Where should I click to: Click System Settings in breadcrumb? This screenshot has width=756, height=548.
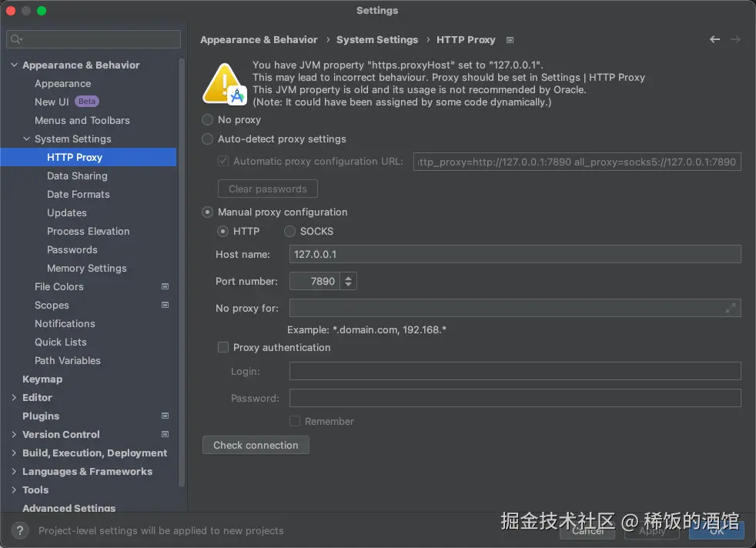click(x=377, y=39)
